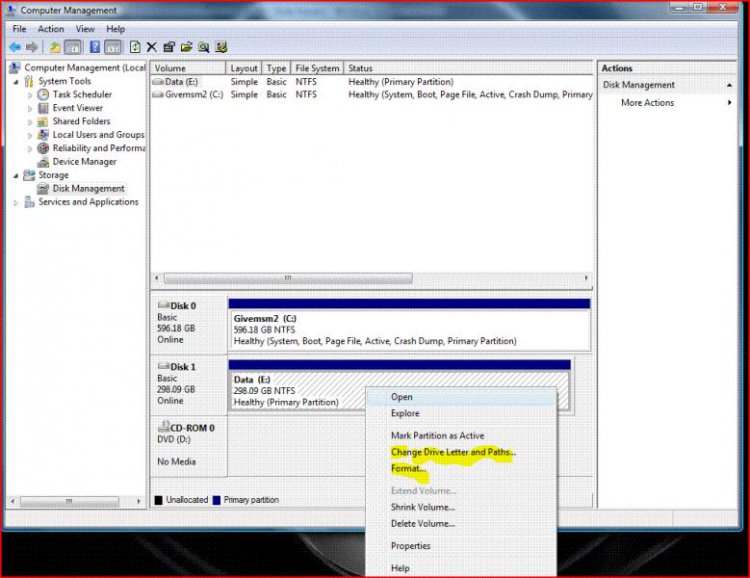Click the Event Viewer icon
This screenshot has height=578, width=750.
pos(43,108)
